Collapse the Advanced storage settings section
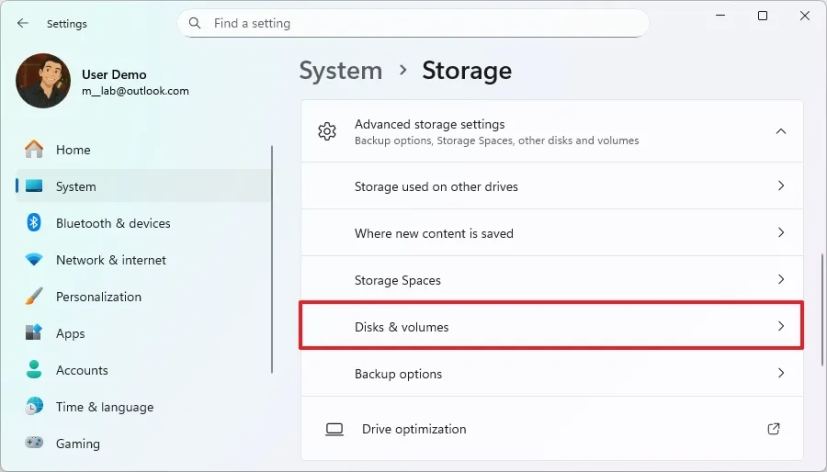 781,132
